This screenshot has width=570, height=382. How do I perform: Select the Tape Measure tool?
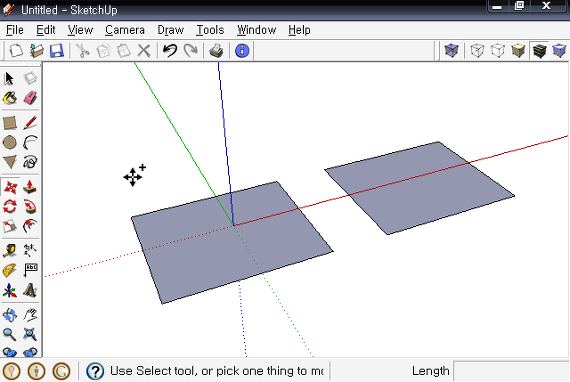click(x=10, y=250)
